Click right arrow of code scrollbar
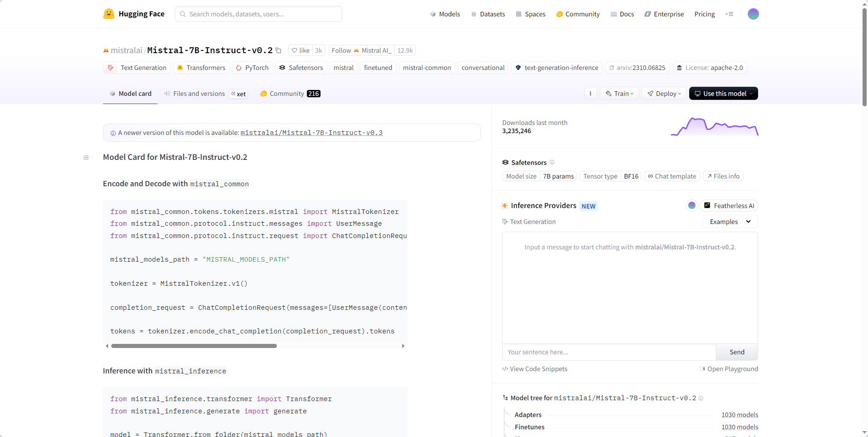868x437 pixels. tap(403, 346)
